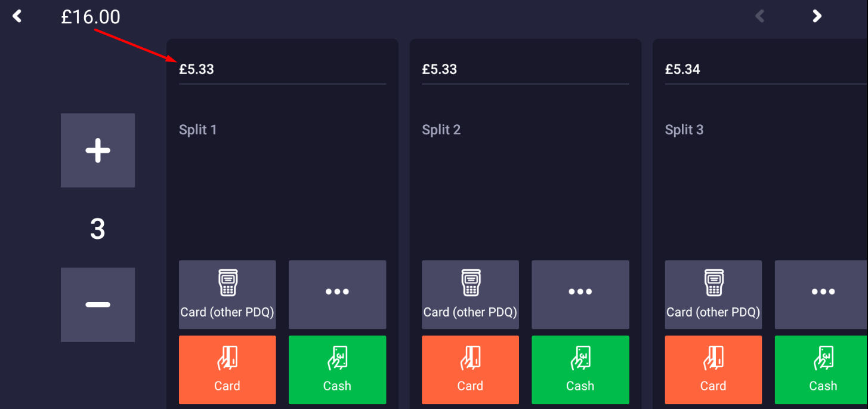The height and width of the screenshot is (409, 868).
Task: Pay Split 3 with Card (other PDQ)
Action: coord(713,294)
